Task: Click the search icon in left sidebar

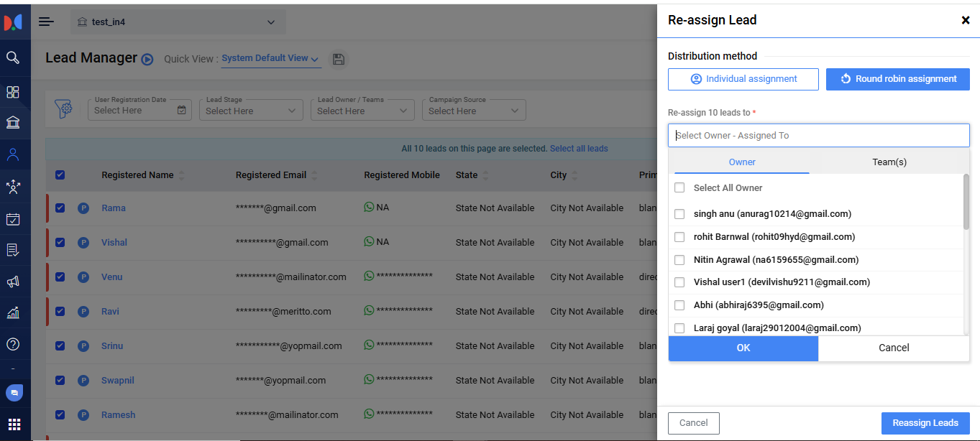Action: click(x=13, y=57)
